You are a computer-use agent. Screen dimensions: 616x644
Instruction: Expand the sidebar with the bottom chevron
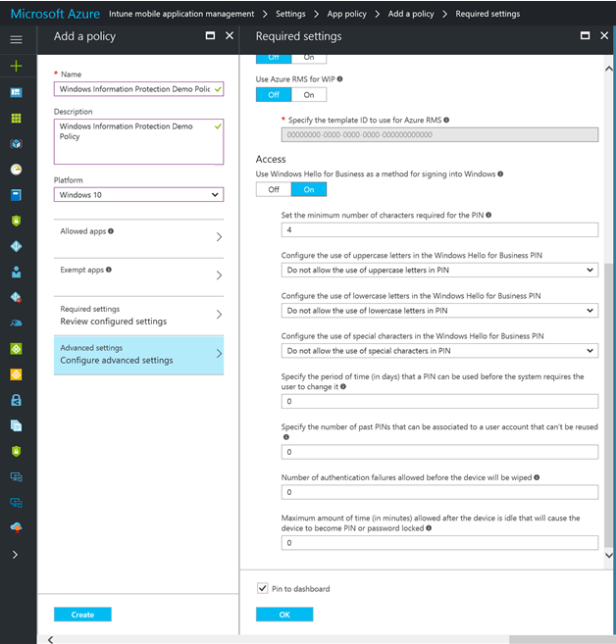16,554
